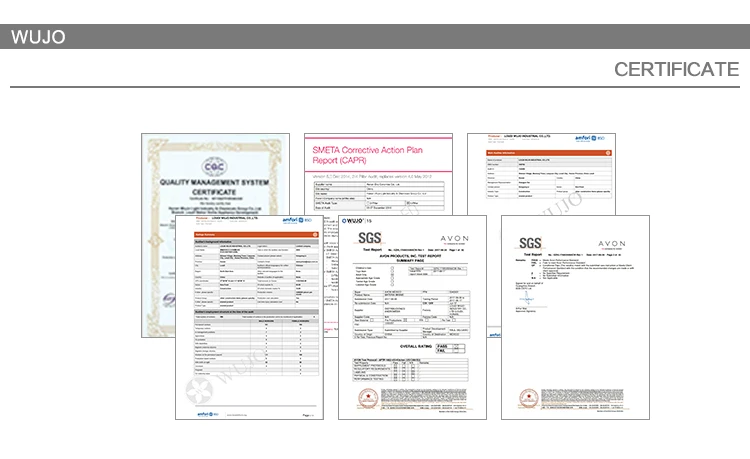
Task: Open the SGS Avon test report remarks page
Action: click(x=575, y=317)
